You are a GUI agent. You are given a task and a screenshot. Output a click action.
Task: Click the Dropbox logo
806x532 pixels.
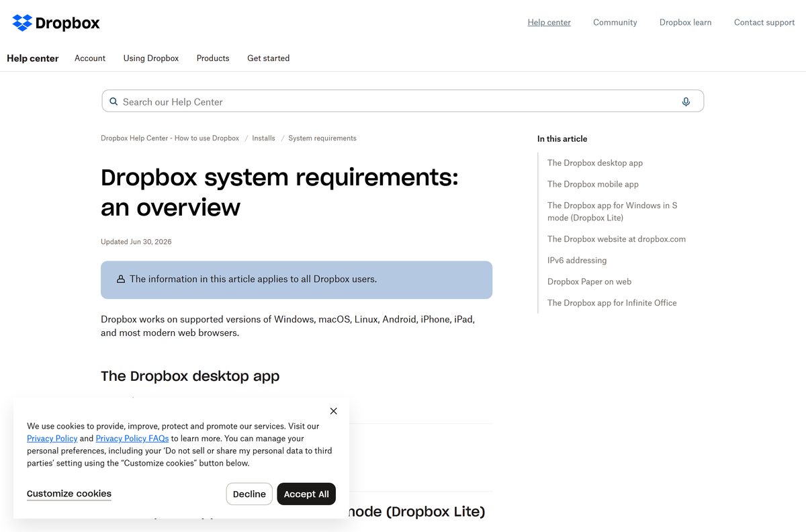(x=56, y=23)
